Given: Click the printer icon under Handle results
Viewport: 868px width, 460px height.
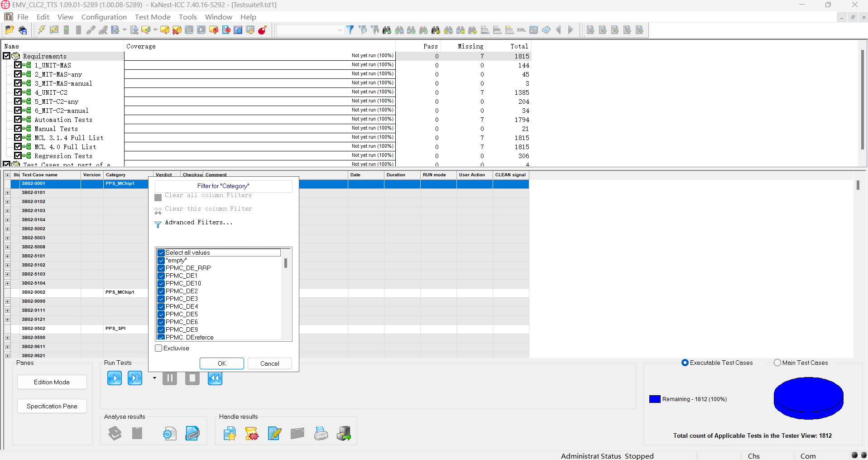Looking at the screenshot, I should coord(321,434).
